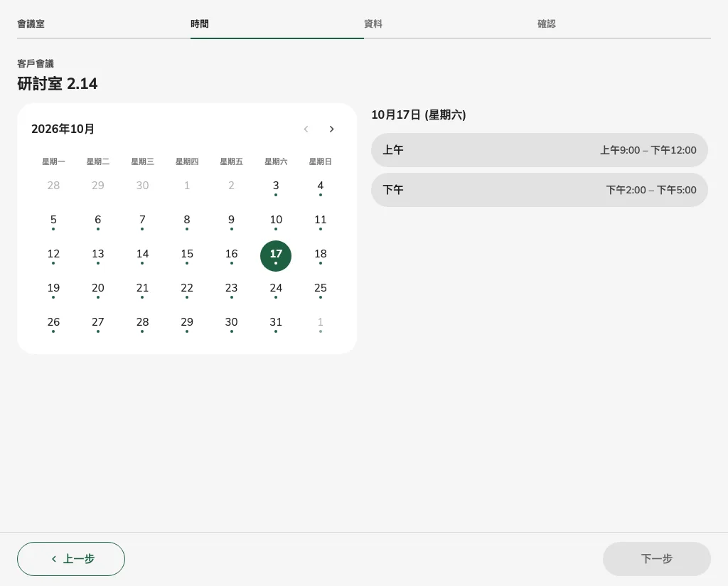Select October 18 on the calendar
728x586 pixels.
[x=321, y=256]
